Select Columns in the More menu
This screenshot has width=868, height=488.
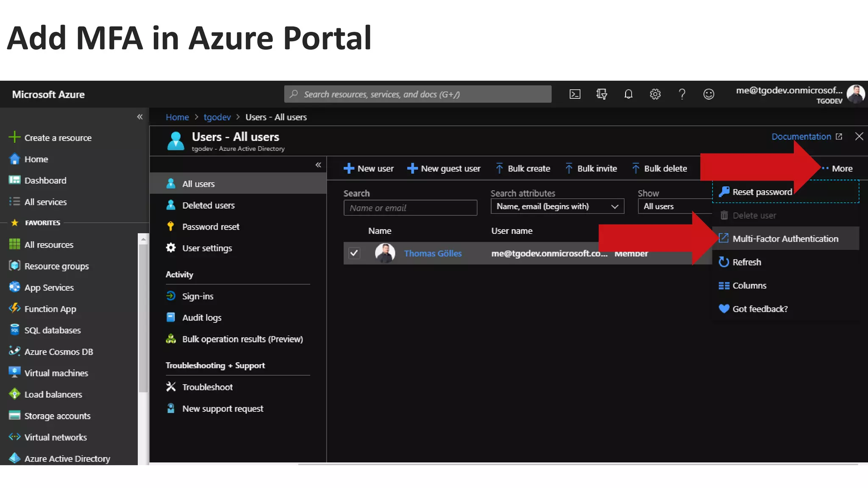tap(786, 285)
